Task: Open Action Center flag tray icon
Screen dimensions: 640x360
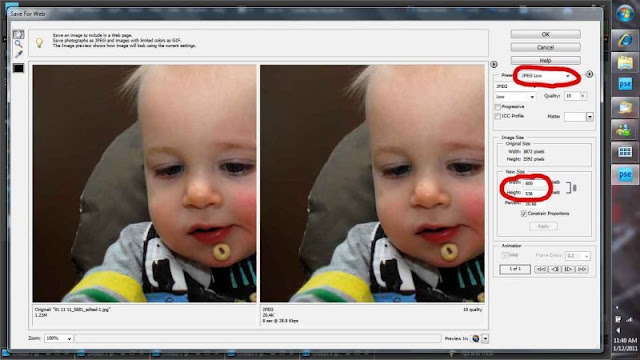Action: 618,319
